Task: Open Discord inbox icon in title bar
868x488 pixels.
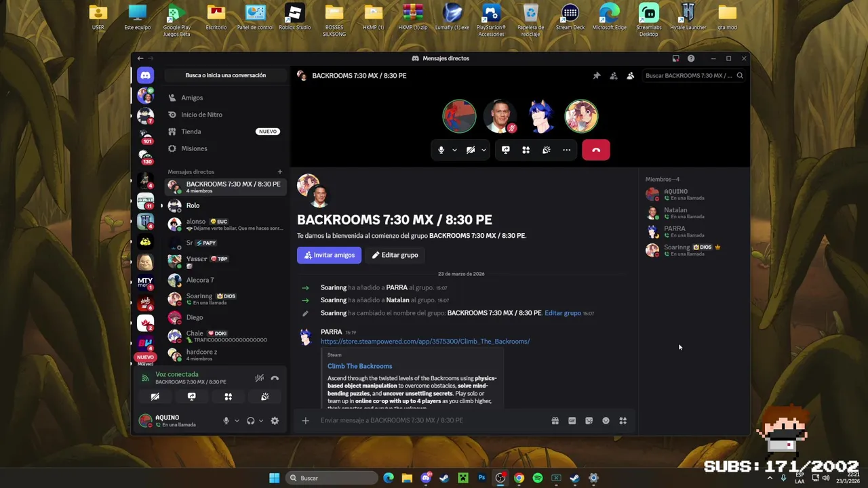Action: [x=675, y=58]
